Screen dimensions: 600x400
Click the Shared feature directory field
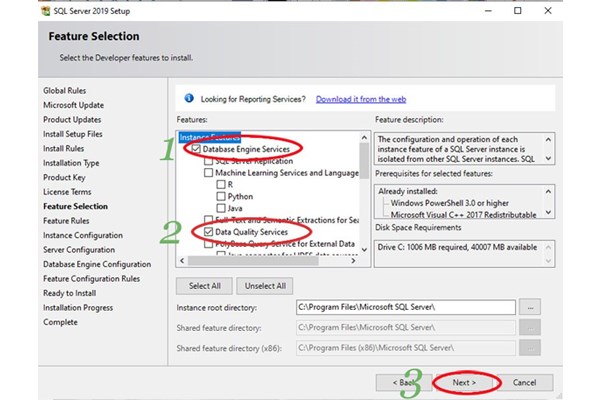point(406,327)
